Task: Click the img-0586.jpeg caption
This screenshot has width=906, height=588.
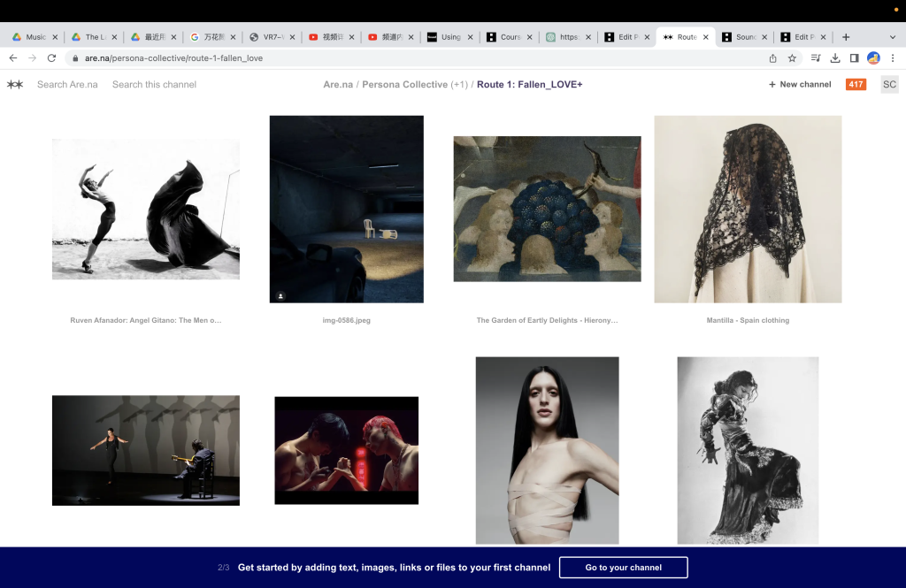Action: tap(347, 320)
